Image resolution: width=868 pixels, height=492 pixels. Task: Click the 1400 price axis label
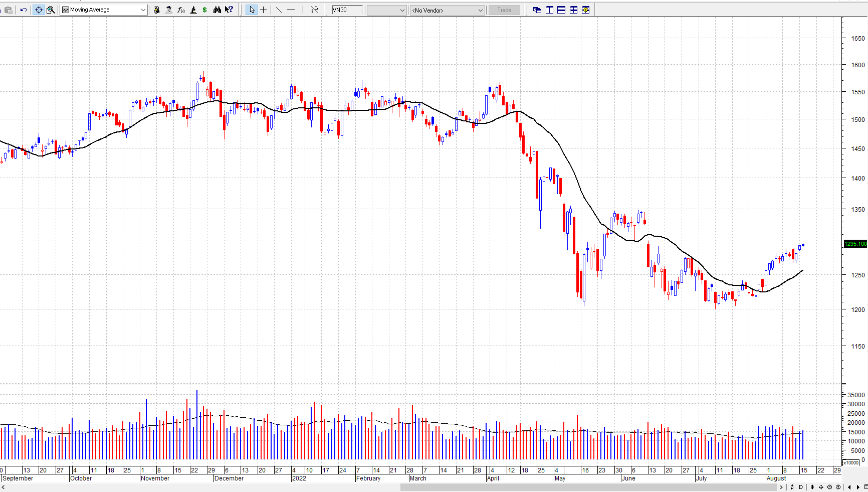(858, 178)
